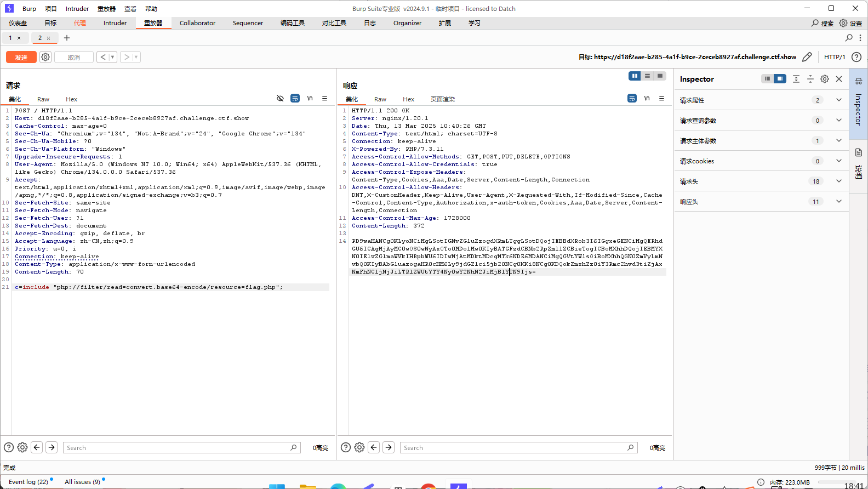Toggle line wrap in request panel

coord(295,98)
